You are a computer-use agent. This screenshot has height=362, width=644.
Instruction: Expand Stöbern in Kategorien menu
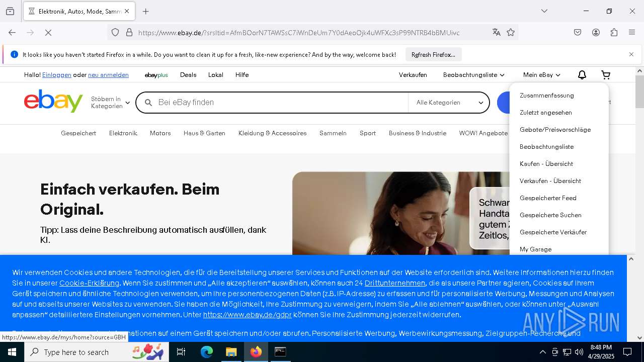tap(110, 103)
